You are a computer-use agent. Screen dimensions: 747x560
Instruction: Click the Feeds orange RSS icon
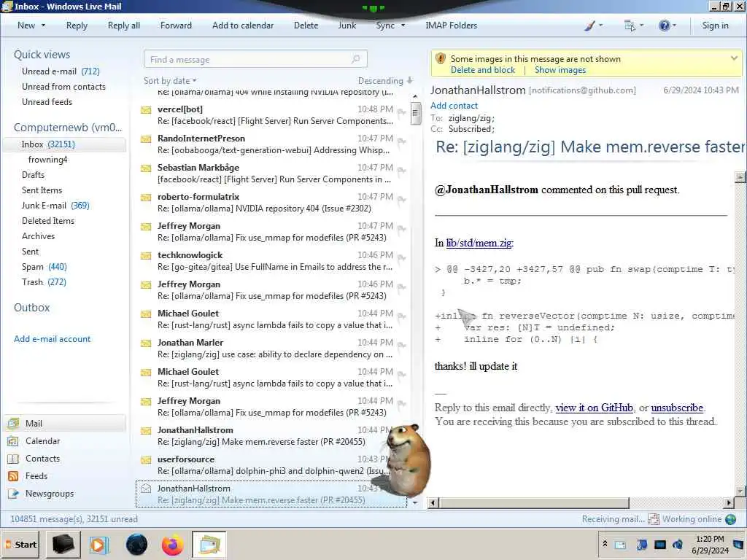pyautogui.click(x=13, y=476)
